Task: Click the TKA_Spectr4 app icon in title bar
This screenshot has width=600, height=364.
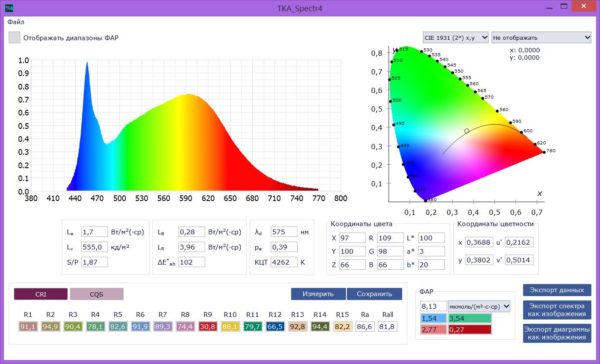Action: (x=8, y=8)
